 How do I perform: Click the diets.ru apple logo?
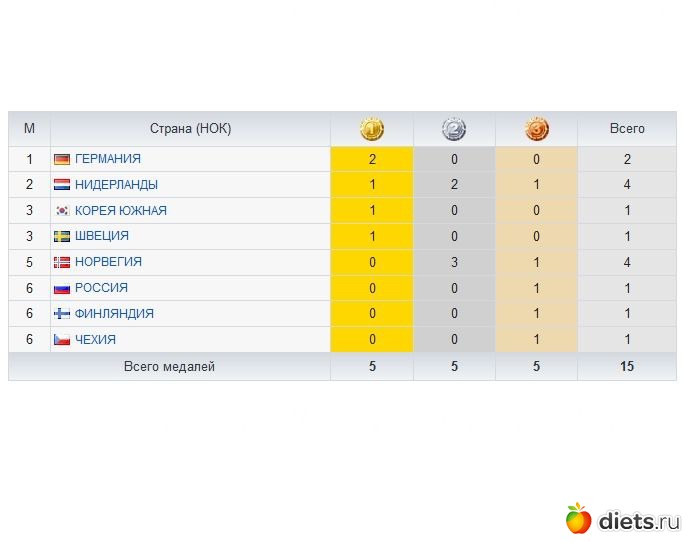tap(578, 518)
